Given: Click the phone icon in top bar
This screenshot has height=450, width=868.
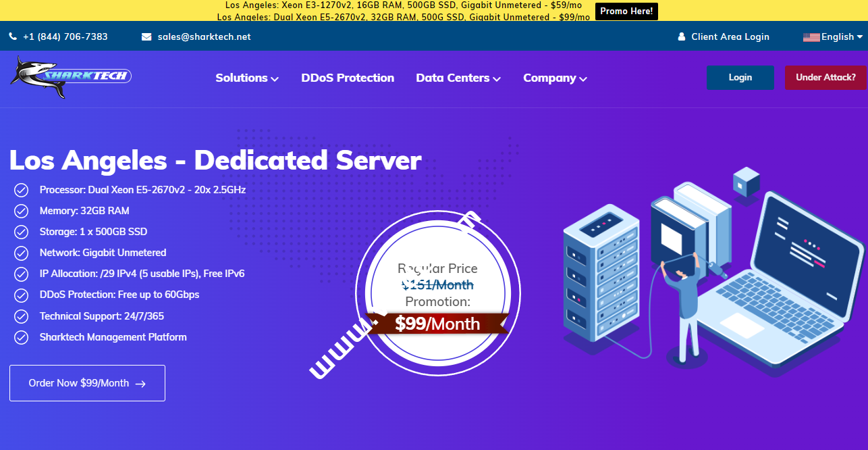Looking at the screenshot, I should click(x=13, y=37).
